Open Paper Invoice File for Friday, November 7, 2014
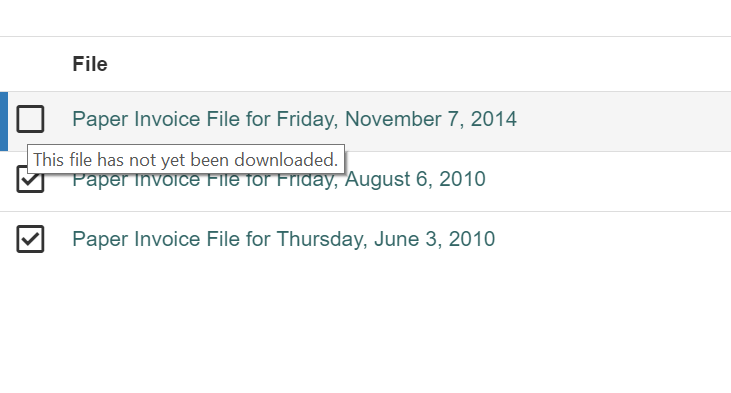The image size is (731, 393). 294,119
